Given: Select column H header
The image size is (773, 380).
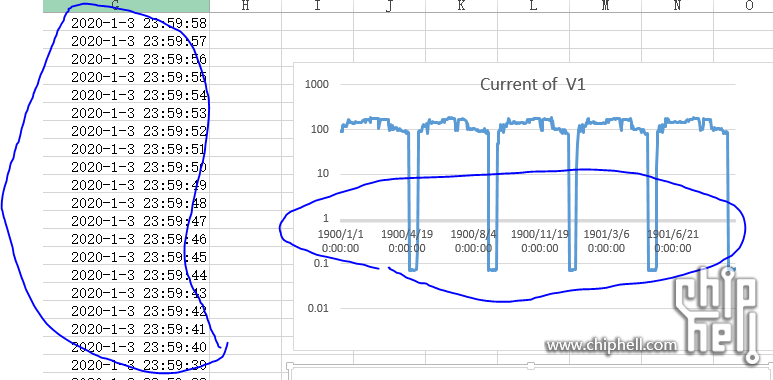Looking at the screenshot, I should click(x=246, y=6).
